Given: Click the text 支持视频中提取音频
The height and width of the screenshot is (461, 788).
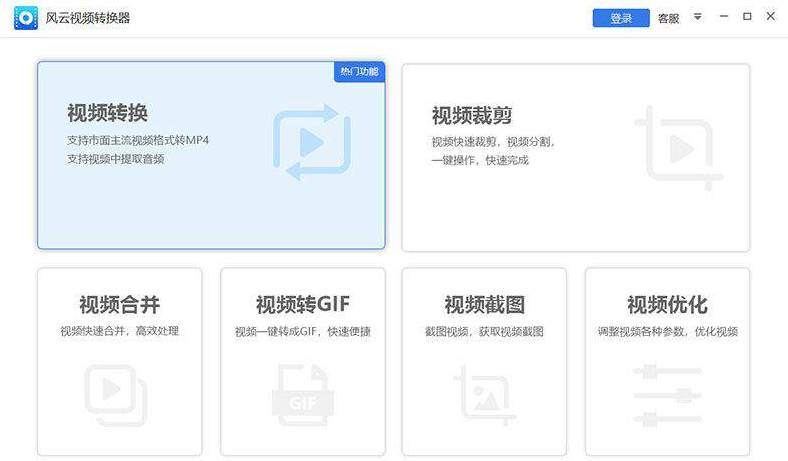Looking at the screenshot, I should point(116,159).
